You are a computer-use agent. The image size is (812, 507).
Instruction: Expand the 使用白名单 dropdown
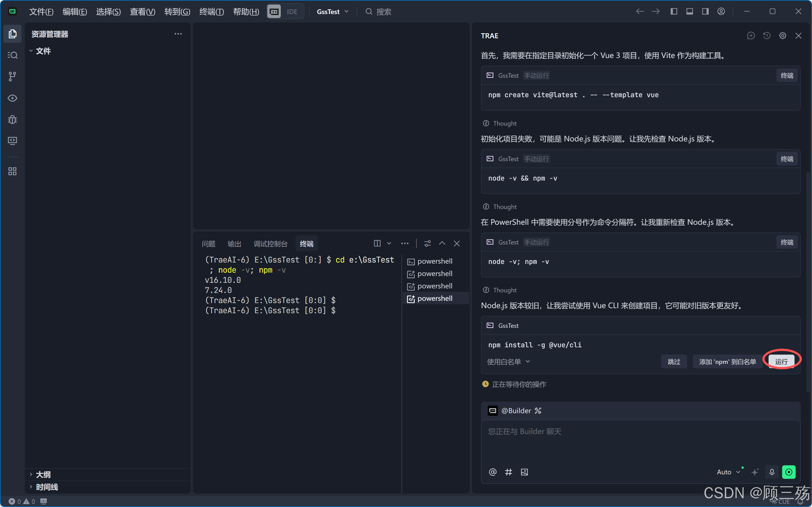[x=508, y=361]
